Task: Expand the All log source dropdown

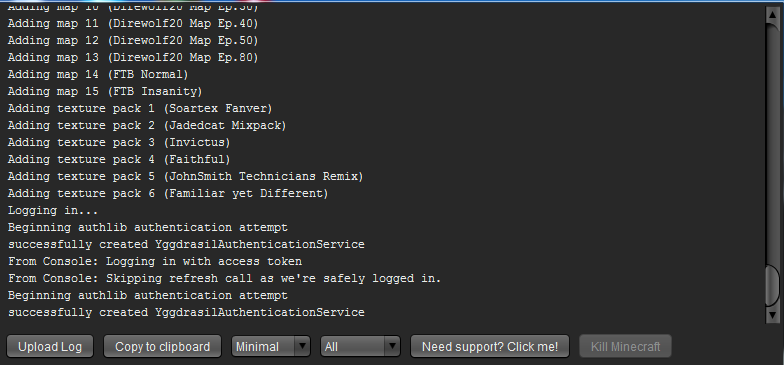Action: [x=360, y=346]
